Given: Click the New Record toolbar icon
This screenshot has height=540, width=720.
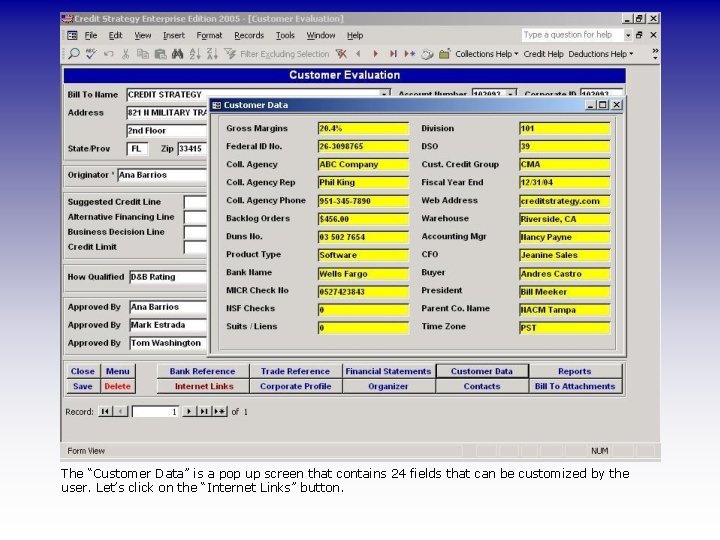Looking at the screenshot, I should (410, 54).
